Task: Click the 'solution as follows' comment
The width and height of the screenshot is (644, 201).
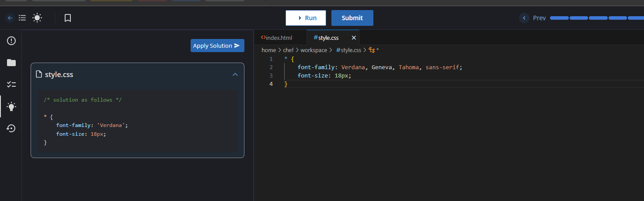Action: tap(83, 100)
